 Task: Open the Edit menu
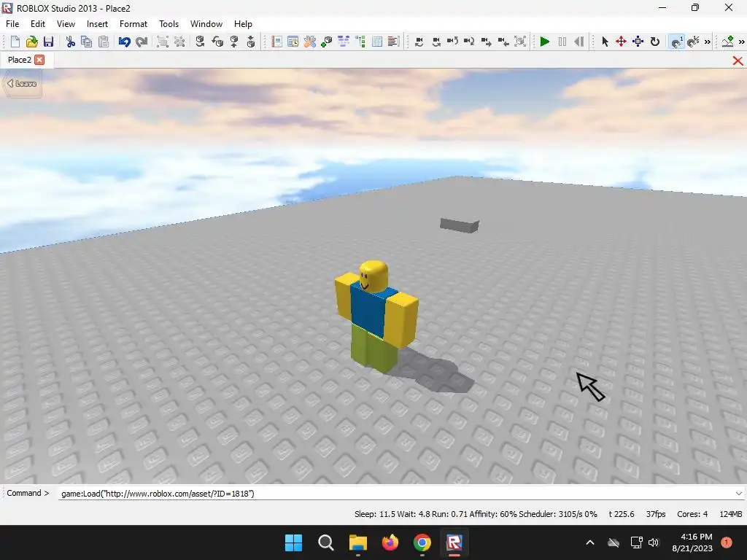[38, 24]
